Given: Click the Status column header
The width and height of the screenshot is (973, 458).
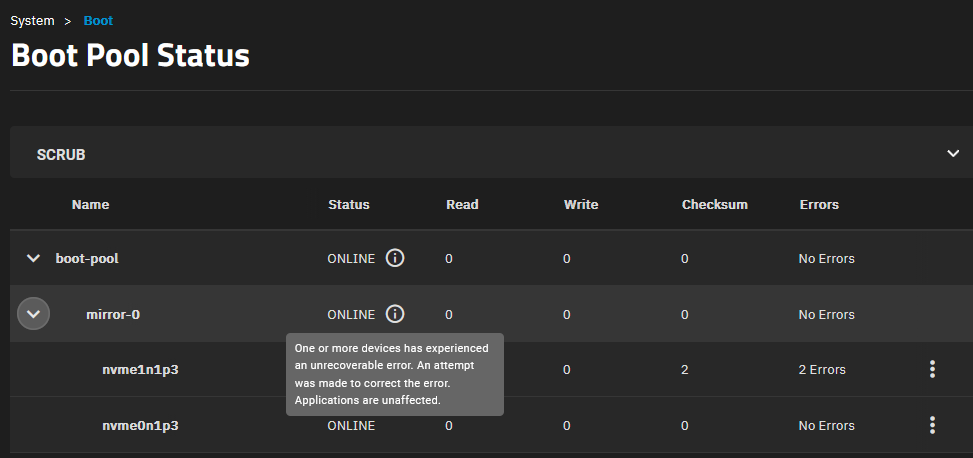Looking at the screenshot, I should click(x=348, y=204).
